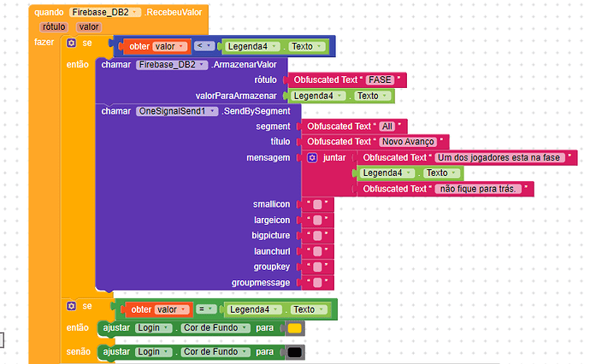590x364 pixels.
Task: Open the Firebase_DB2 dropdown in the ArmazenarValor call
Action: tap(172, 65)
